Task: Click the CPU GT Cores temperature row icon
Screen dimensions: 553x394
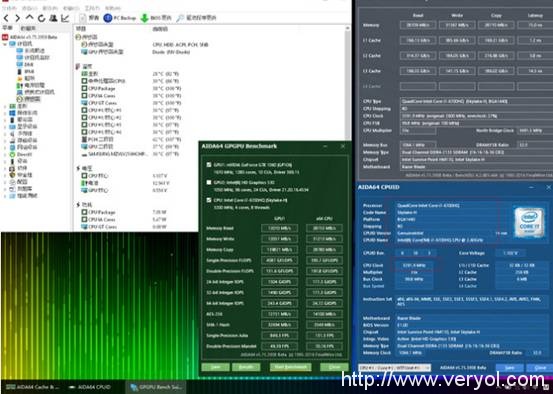Action: 84,103
